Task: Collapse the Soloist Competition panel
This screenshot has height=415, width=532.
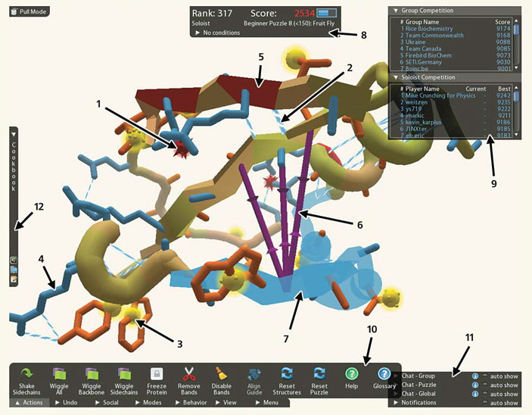Action: pyautogui.click(x=394, y=77)
